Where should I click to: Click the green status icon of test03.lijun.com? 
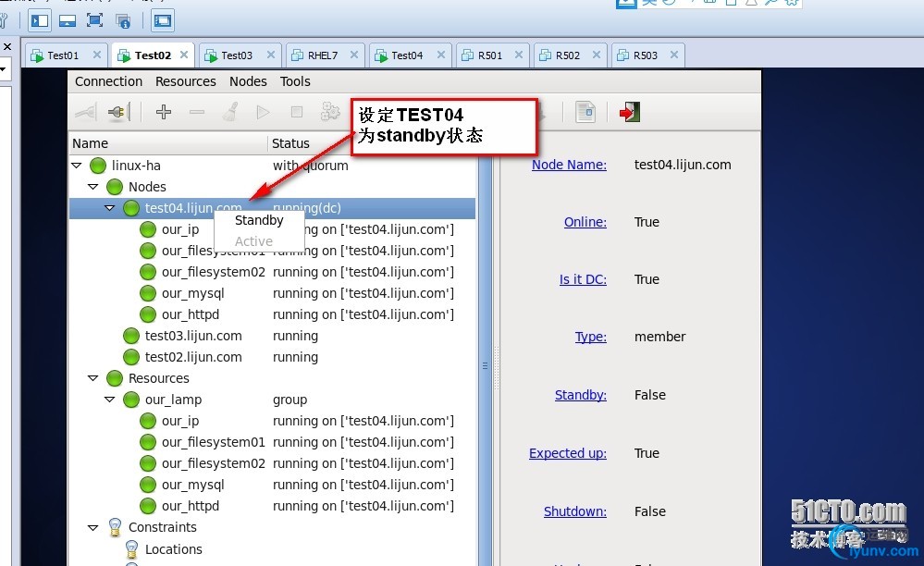pos(130,336)
